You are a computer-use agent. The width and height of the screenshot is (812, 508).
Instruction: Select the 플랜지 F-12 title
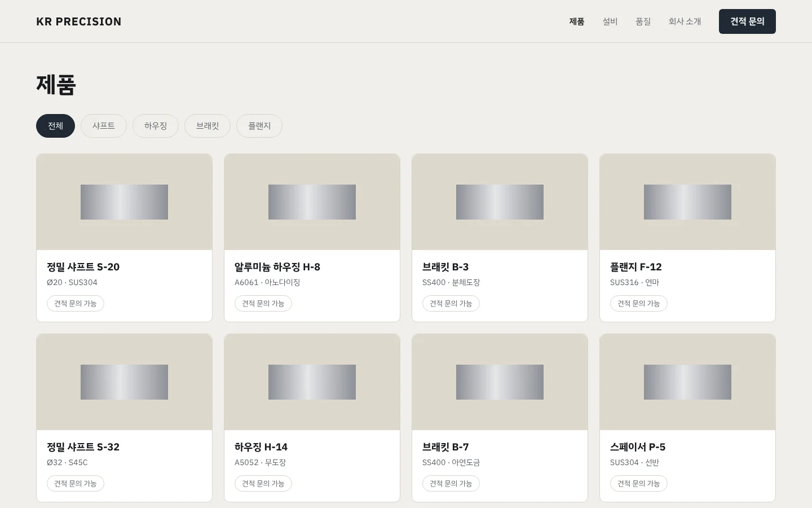[x=636, y=267]
